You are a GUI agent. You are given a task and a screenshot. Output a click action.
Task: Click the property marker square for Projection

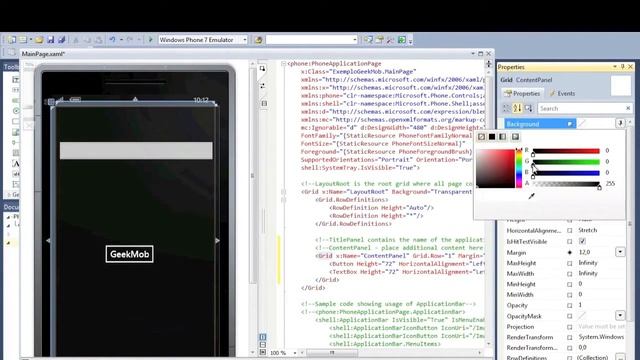570,327
